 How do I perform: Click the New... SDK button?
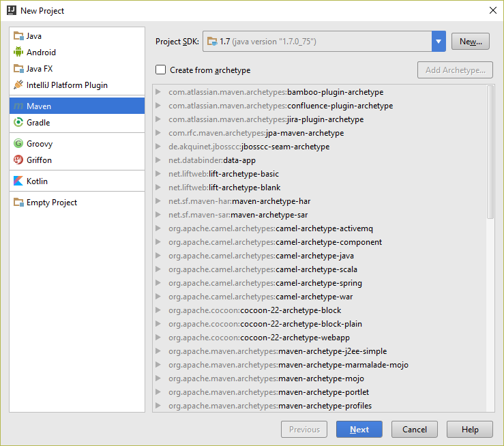(471, 41)
